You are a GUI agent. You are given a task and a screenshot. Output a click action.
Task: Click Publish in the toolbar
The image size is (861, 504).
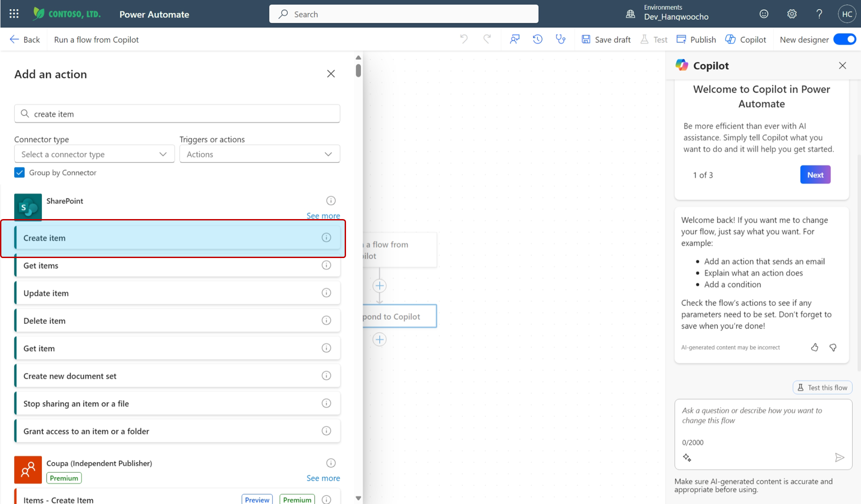696,39
